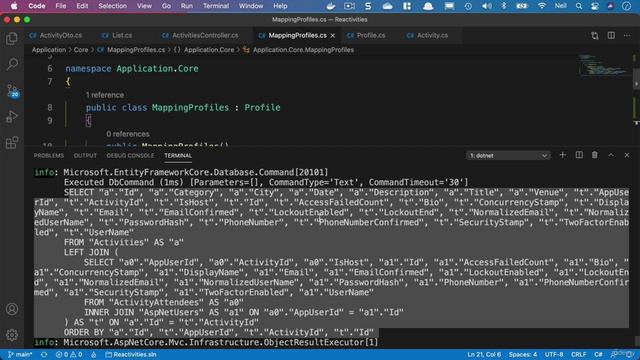Switch to the ActivitiesController.cs tab
640x360 pixels.
[x=200, y=36]
